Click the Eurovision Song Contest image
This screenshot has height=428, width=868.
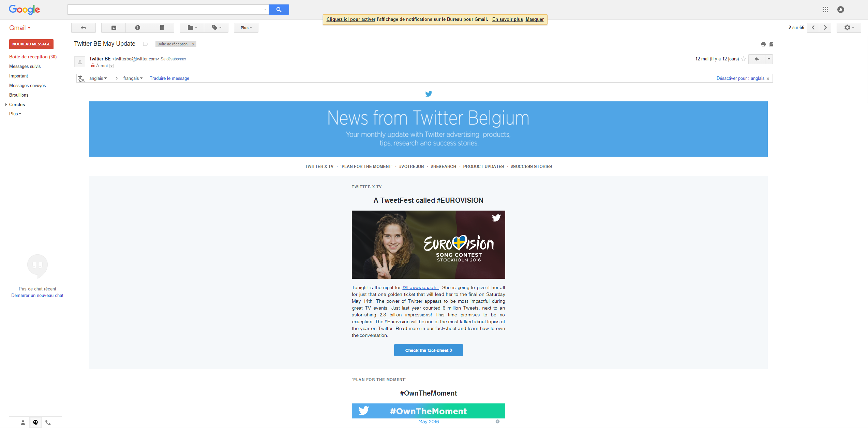(429, 245)
